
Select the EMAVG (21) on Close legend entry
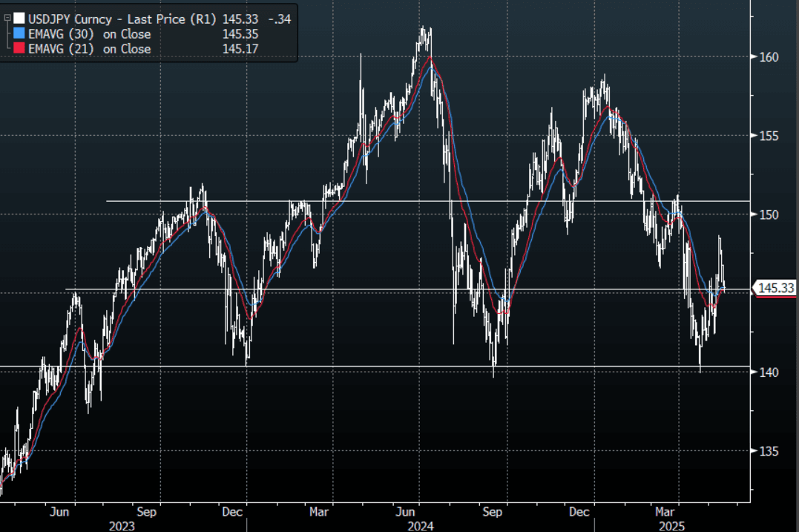click(x=89, y=49)
